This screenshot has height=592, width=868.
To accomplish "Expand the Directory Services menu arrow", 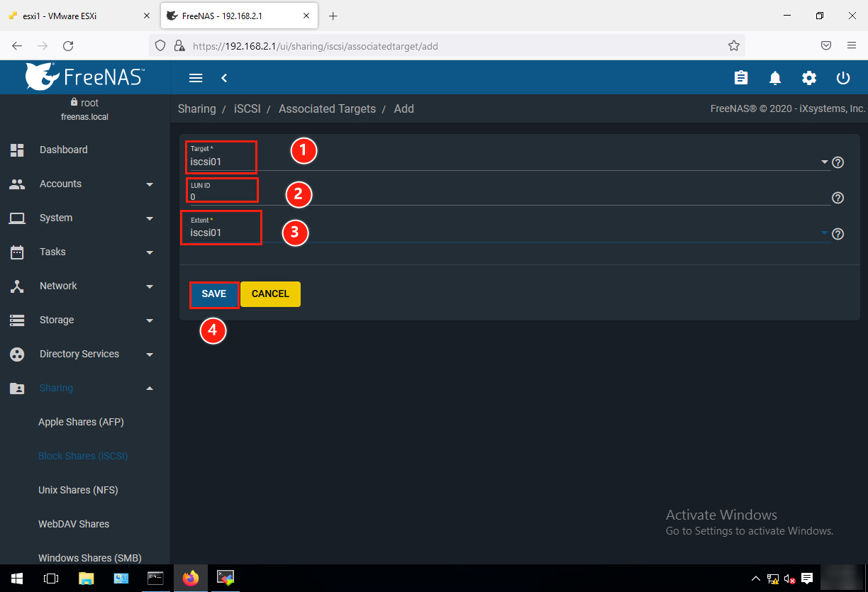I will coord(150,354).
